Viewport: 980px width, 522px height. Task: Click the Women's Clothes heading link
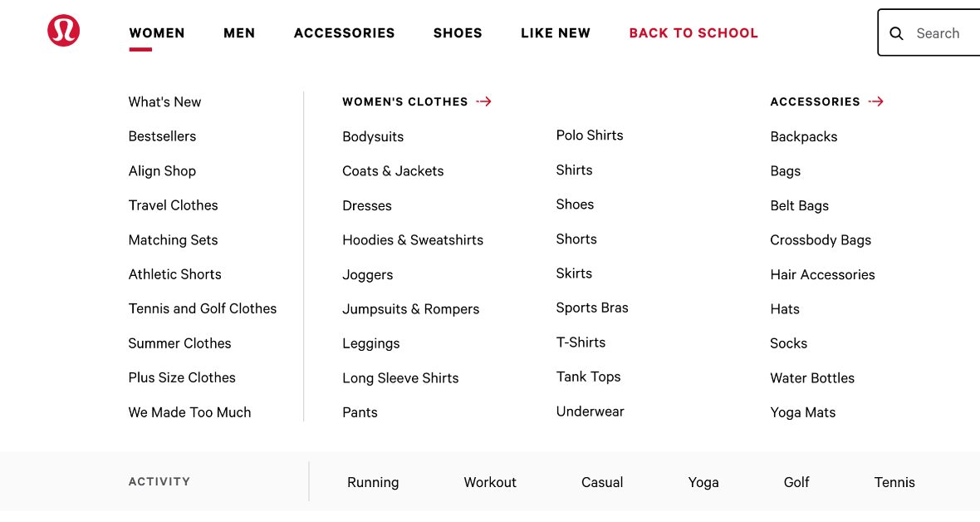coord(405,101)
